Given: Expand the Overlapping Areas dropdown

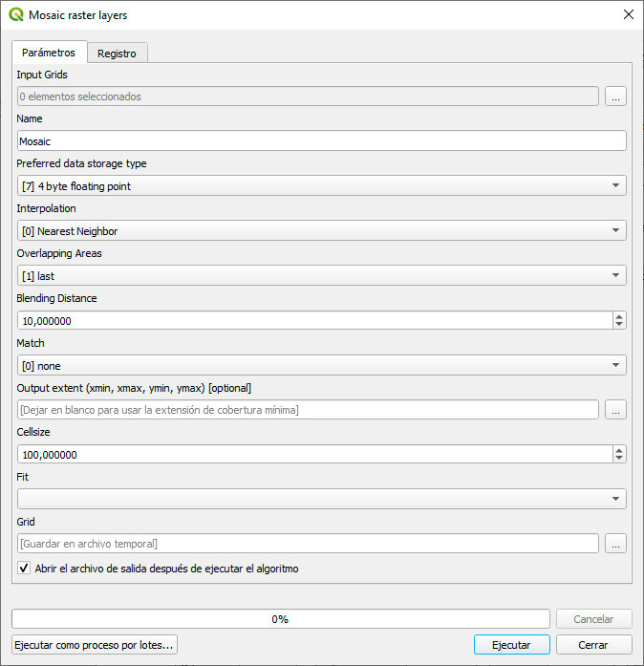Looking at the screenshot, I should (x=321, y=276).
